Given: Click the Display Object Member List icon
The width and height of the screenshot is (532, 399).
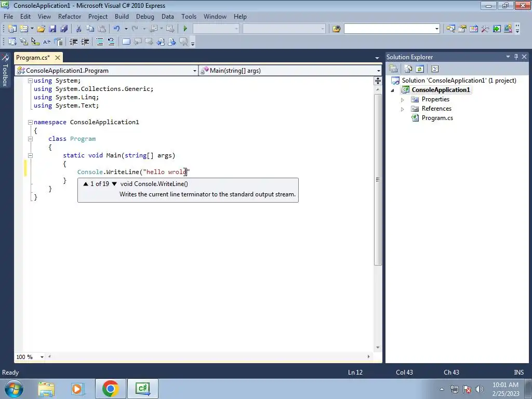Looking at the screenshot, I should click(12, 42).
